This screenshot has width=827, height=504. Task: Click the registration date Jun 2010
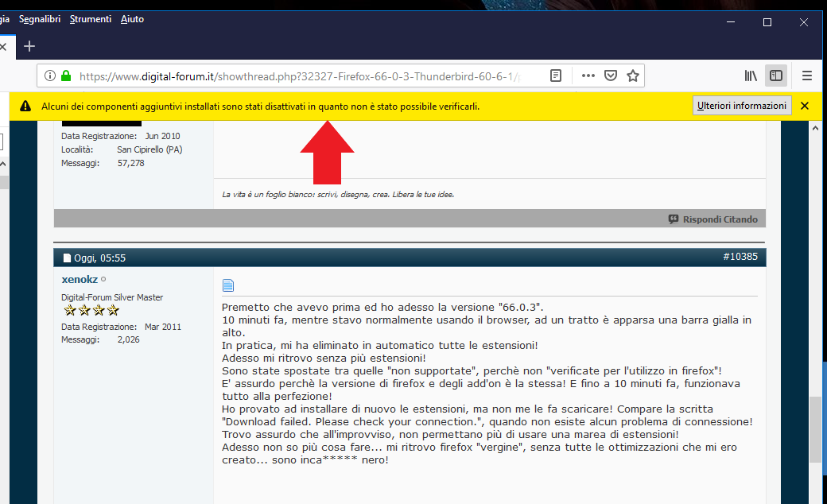tap(162, 136)
